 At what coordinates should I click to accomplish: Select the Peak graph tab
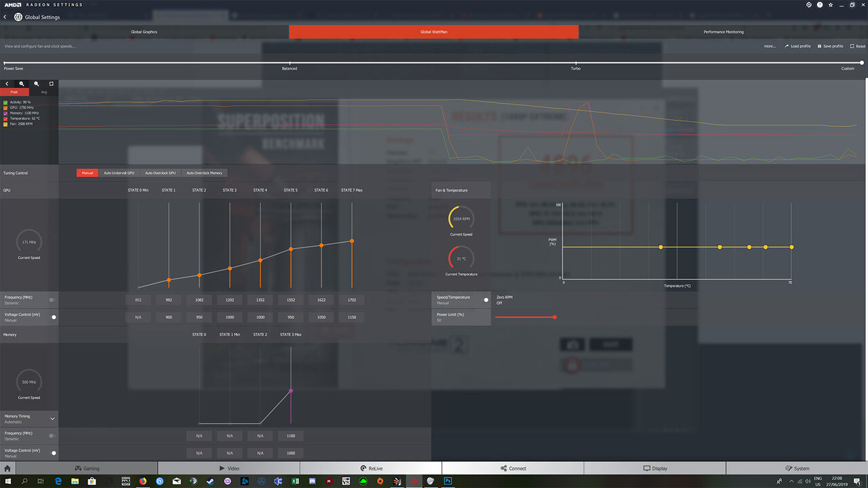click(x=14, y=91)
